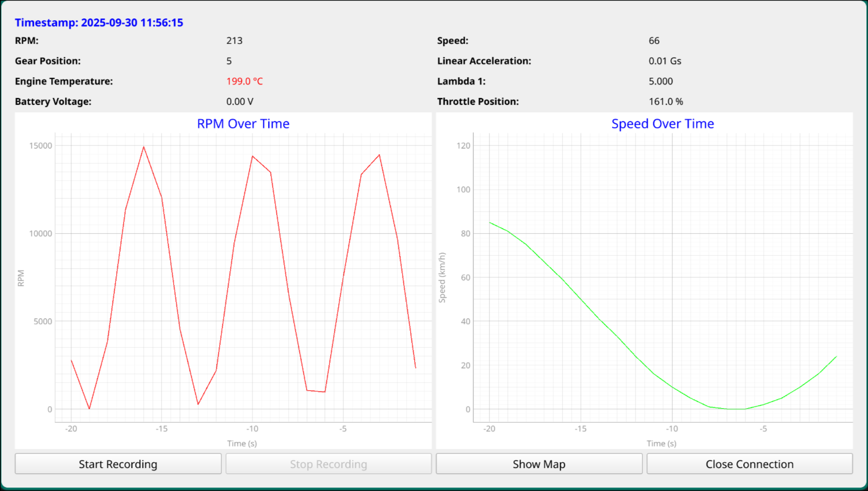Open the map with Show Map
This screenshot has height=491, width=868.
point(539,464)
